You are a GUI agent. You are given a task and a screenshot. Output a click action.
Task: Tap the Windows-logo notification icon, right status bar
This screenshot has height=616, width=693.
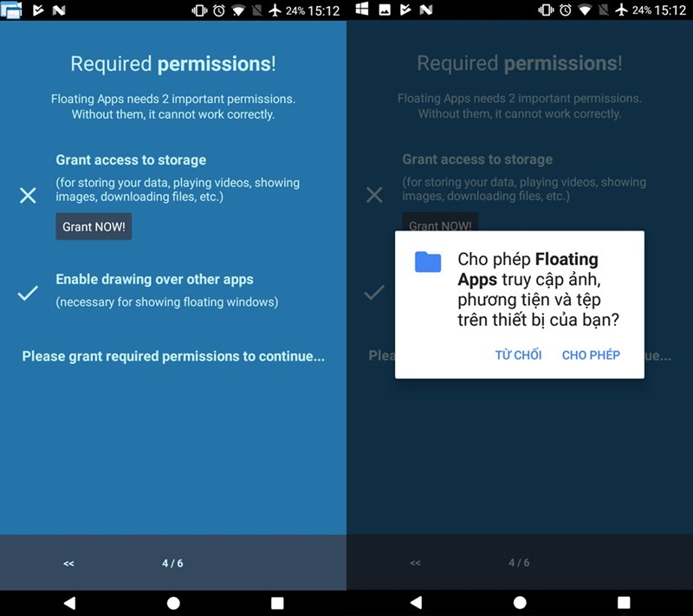[x=362, y=10]
